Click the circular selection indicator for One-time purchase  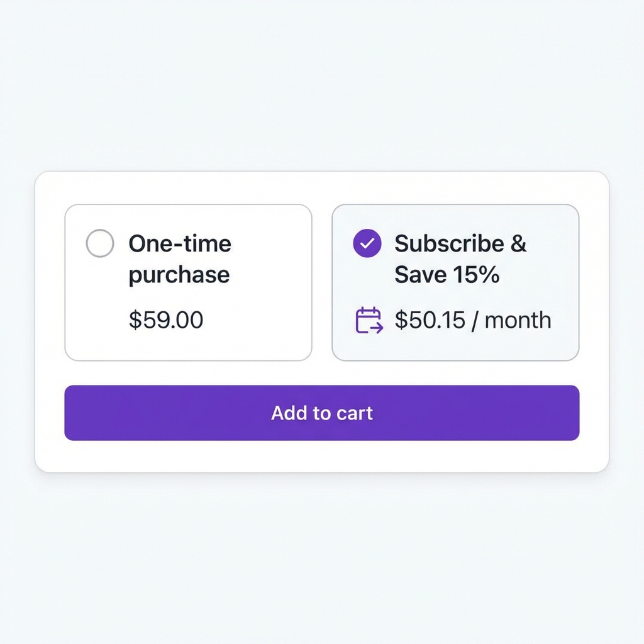[x=99, y=243]
